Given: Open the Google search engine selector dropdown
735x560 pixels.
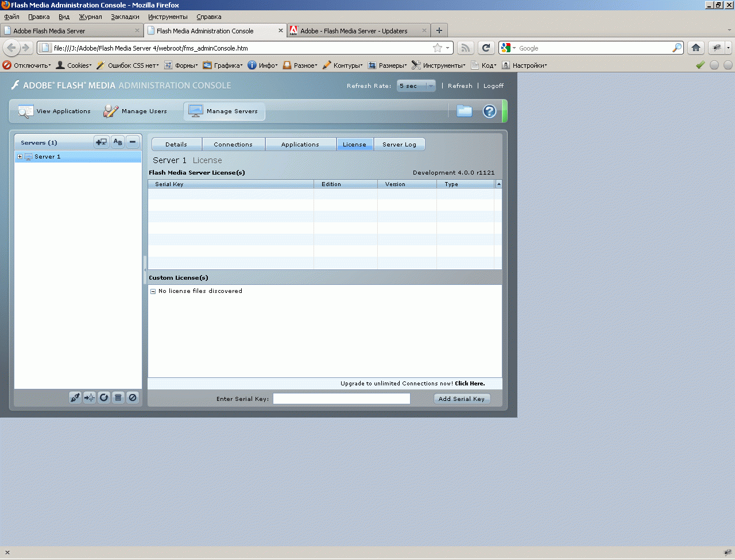Looking at the screenshot, I should point(508,48).
